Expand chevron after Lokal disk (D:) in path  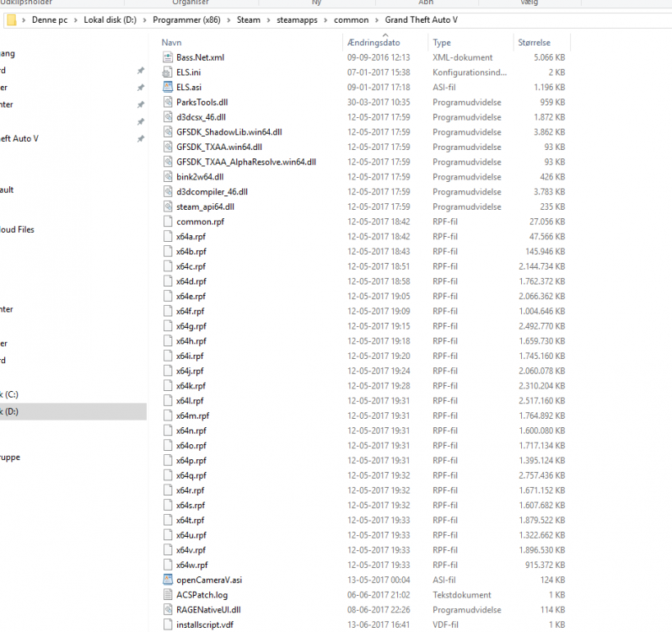coord(144,20)
